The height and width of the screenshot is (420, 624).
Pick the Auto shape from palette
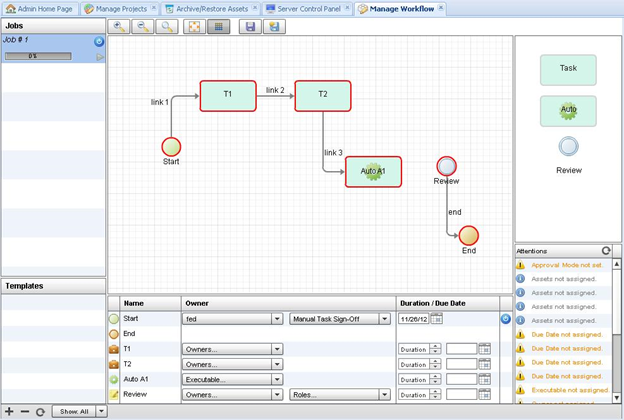[x=568, y=111]
